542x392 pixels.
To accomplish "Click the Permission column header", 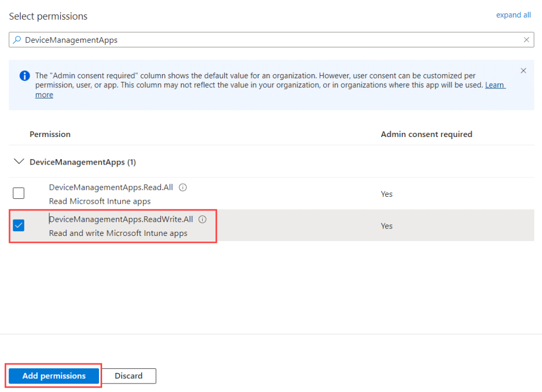I will [50, 134].
